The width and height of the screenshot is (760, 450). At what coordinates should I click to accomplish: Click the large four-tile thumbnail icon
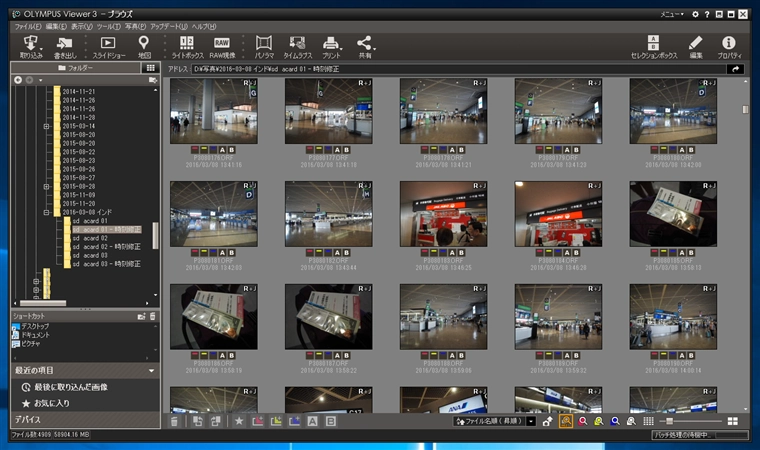pos(732,421)
